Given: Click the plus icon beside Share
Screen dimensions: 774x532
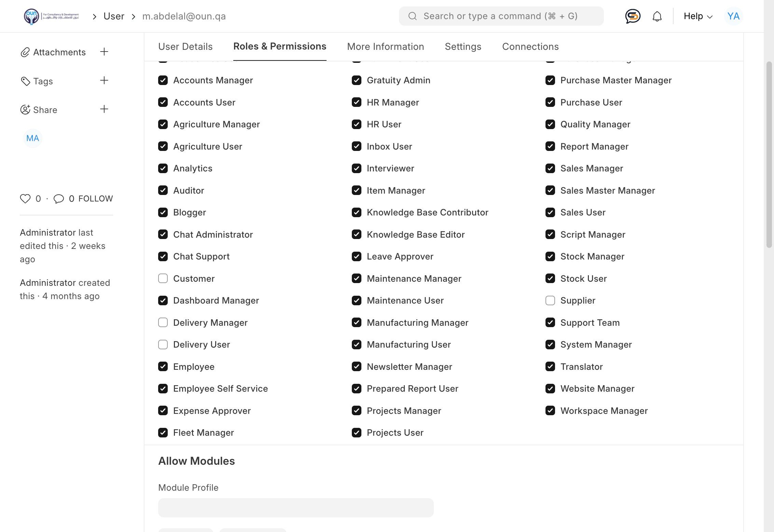Looking at the screenshot, I should click(x=104, y=109).
